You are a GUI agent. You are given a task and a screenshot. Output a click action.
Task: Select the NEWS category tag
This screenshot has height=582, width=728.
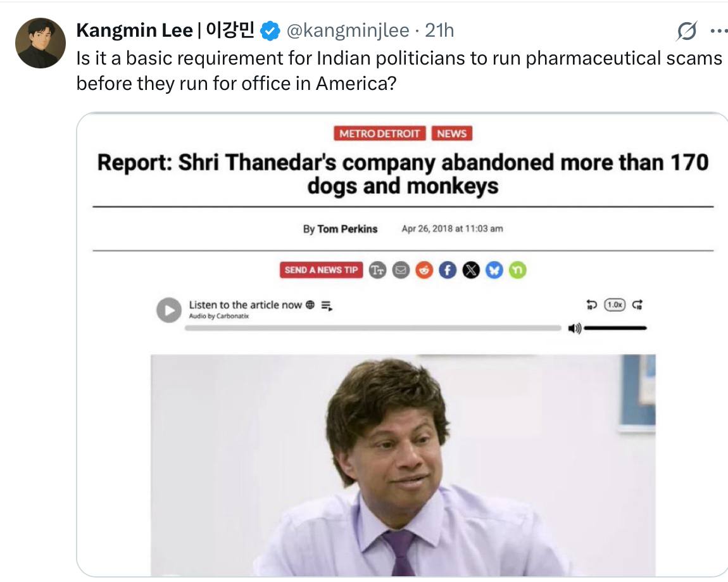click(452, 134)
